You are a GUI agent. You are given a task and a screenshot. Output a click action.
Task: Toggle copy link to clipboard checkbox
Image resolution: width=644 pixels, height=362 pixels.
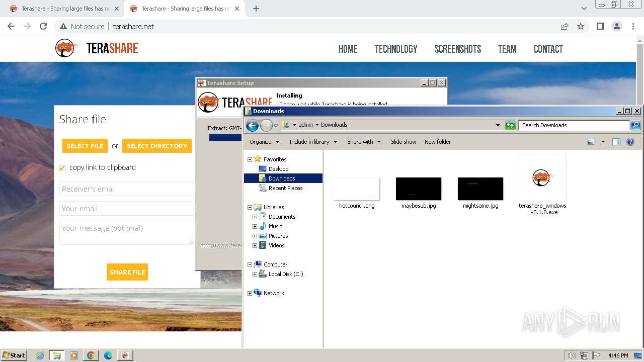tap(62, 168)
